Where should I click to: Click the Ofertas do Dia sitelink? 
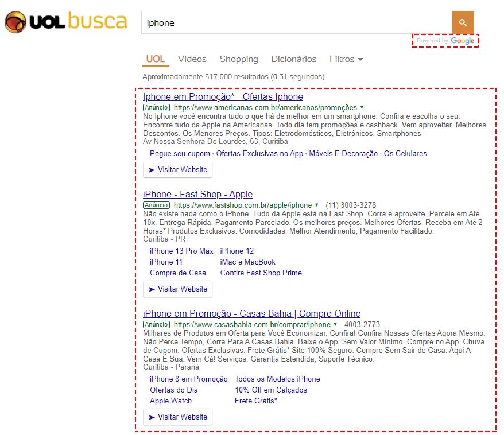(173, 390)
